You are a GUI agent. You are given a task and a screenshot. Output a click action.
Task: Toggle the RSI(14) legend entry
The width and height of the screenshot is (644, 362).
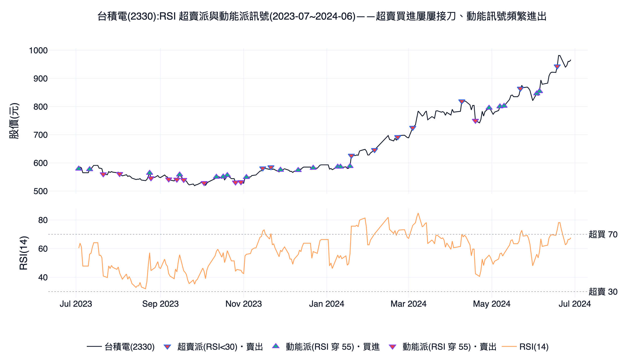coord(525,347)
